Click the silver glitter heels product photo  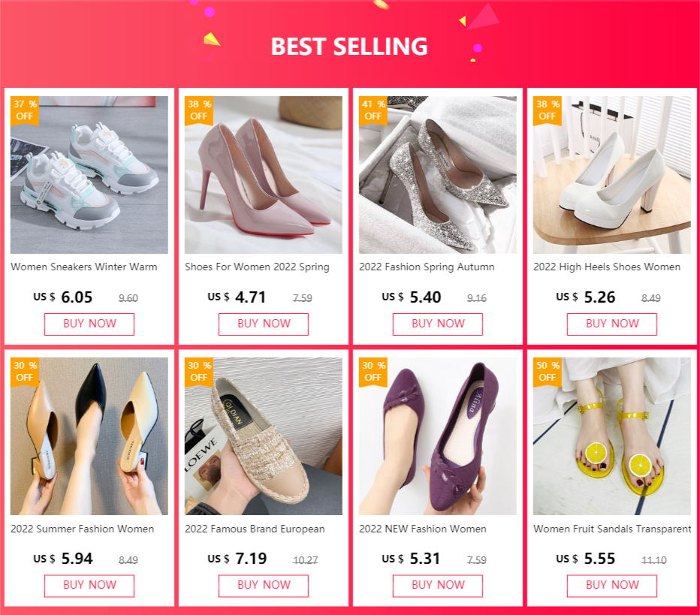437,174
